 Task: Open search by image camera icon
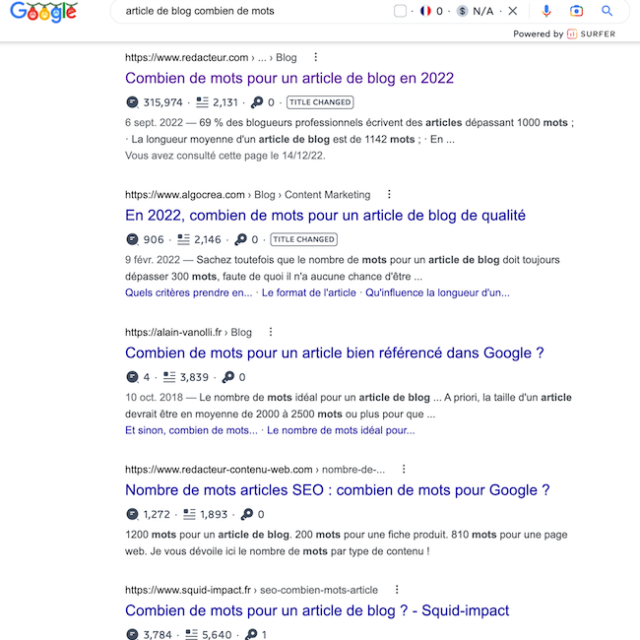(576, 11)
